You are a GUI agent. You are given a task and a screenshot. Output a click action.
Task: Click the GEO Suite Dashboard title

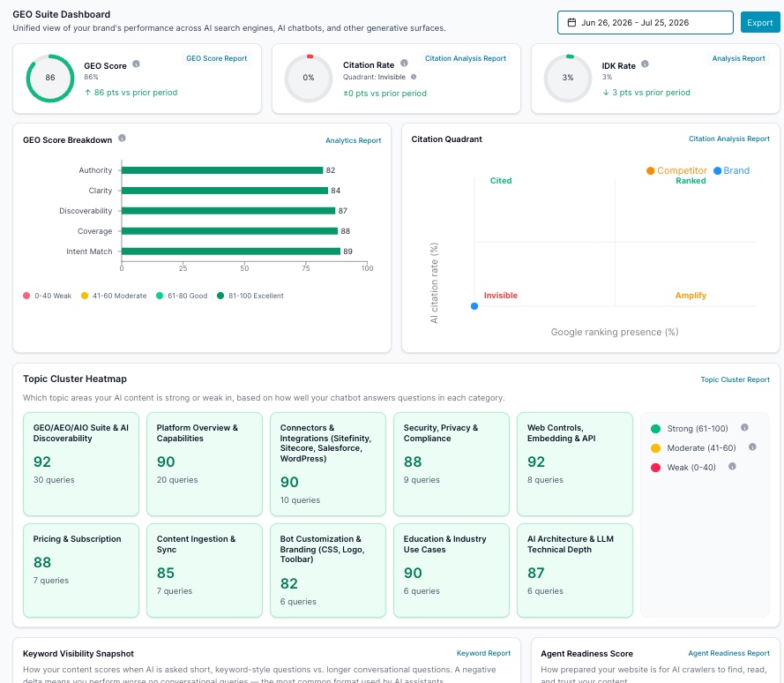click(x=62, y=14)
